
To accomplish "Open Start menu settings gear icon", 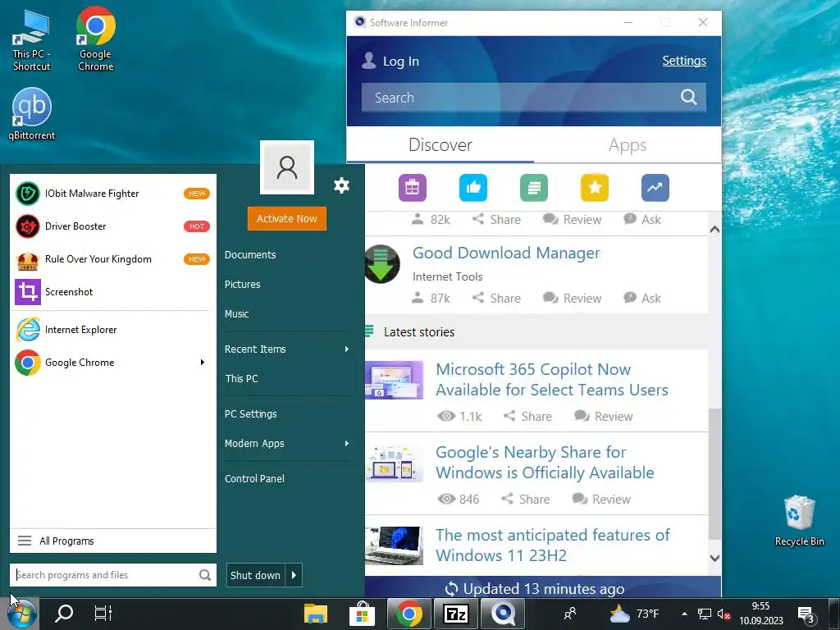I will coord(341,186).
